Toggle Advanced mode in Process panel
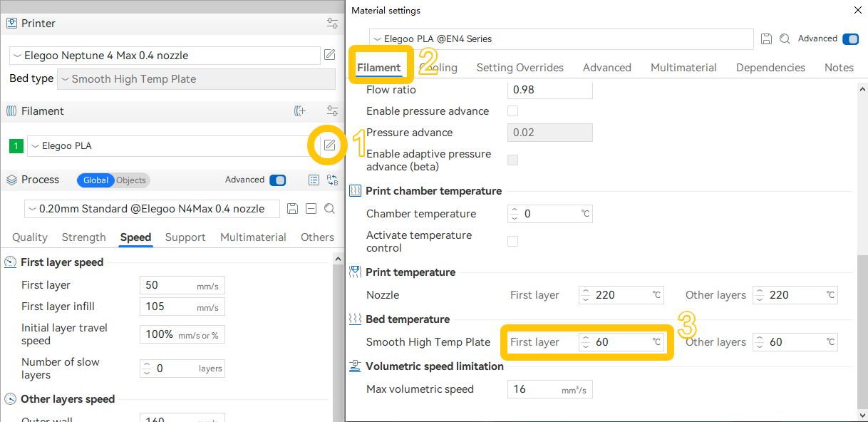868x422 pixels. [278, 180]
